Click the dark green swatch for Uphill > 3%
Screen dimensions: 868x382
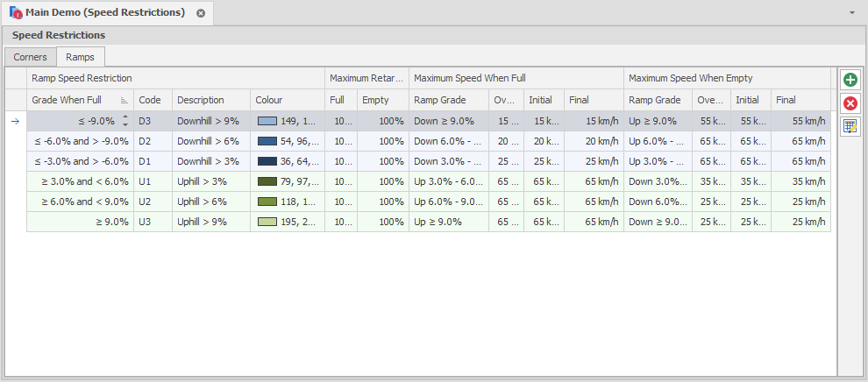(267, 181)
